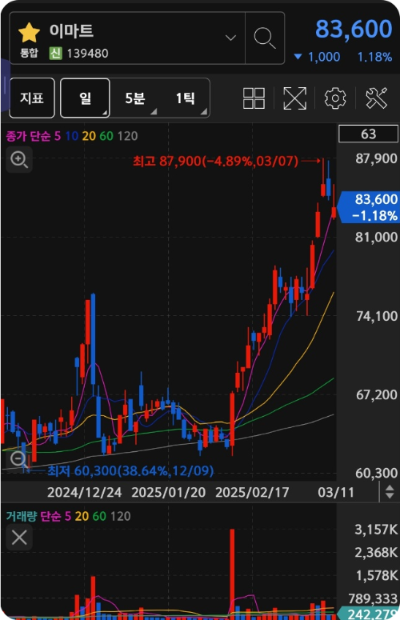Viewport: 400px width, 620px height.
Task: Click the 789,333 volume axis label
Action: (373, 599)
